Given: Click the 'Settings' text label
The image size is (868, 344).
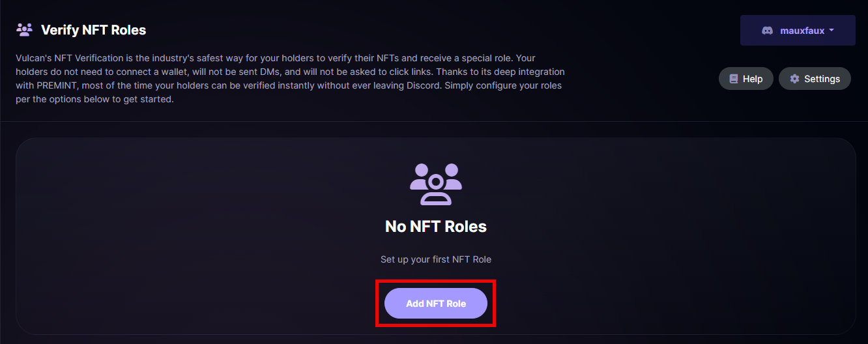Looking at the screenshot, I should pyautogui.click(x=822, y=79).
